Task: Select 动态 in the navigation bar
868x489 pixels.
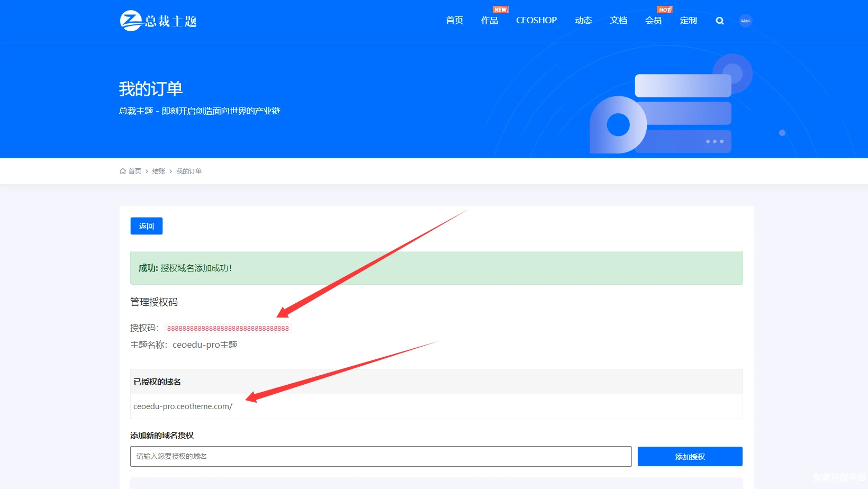Action: tap(583, 21)
